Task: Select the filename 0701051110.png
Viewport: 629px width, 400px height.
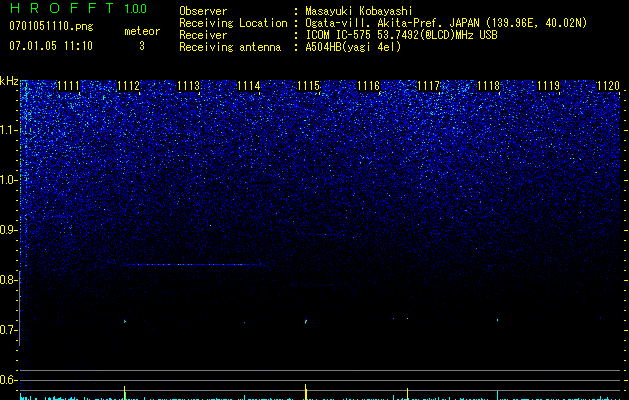Action: pyautogui.click(x=51, y=27)
